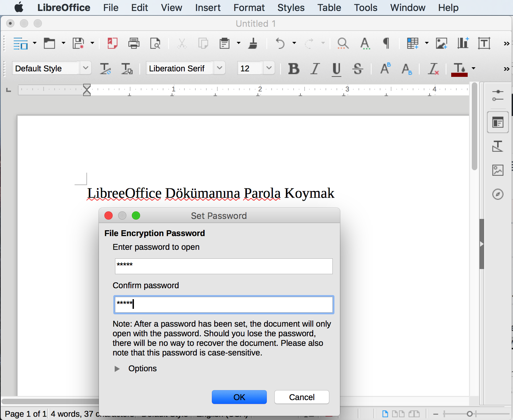Click the New document icon
This screenshot has width=513, height=420.
(x=21, y=43)
